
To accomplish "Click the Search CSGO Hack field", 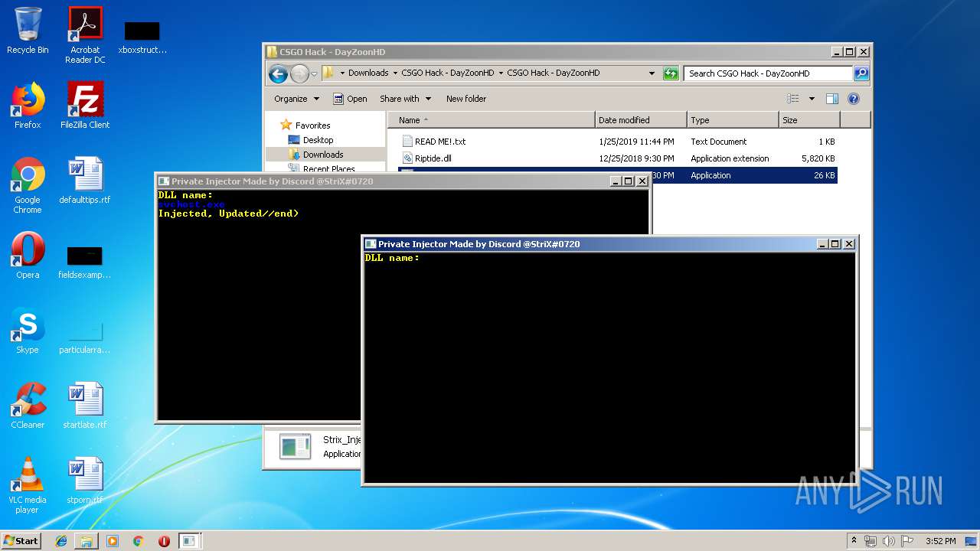I will point(768,73).
